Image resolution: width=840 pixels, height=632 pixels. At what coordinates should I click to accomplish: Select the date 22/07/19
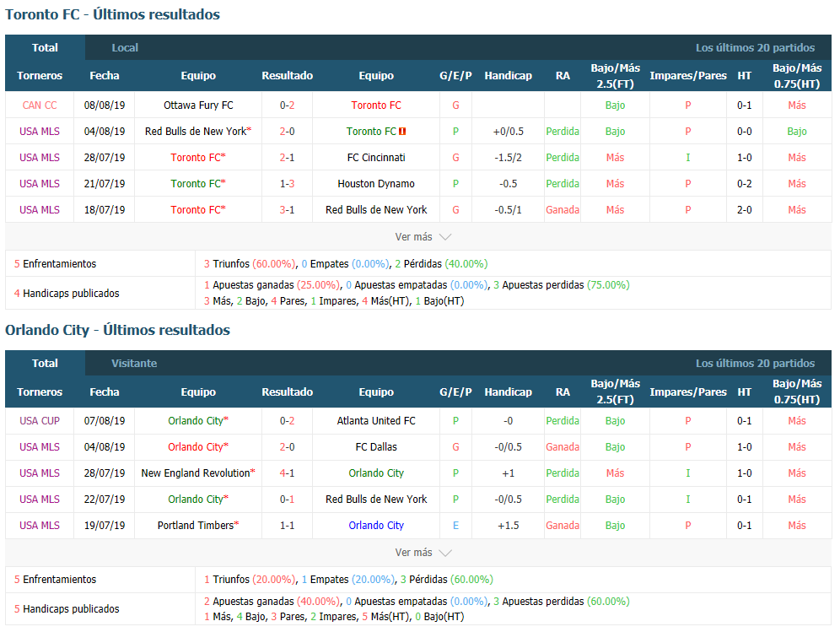pyautogui.click(x=105, y=500)
